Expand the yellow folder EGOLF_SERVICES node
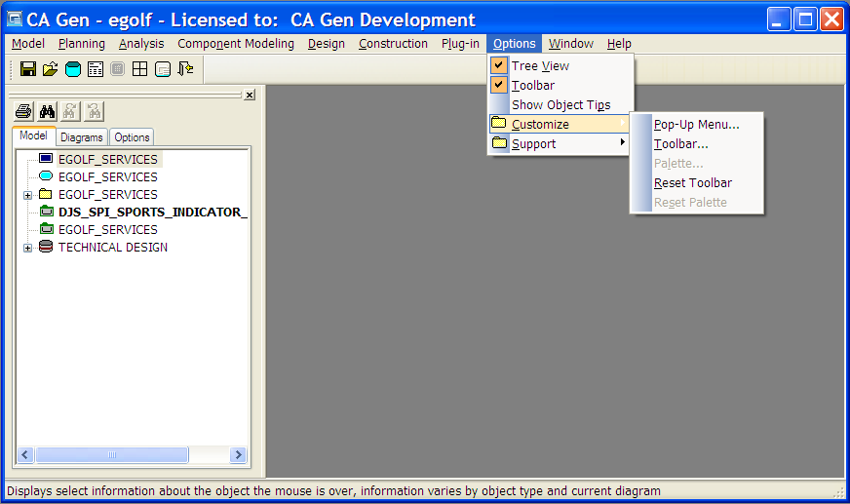The image size is (850, 504). pyautogui.click(x=27, y=195)
